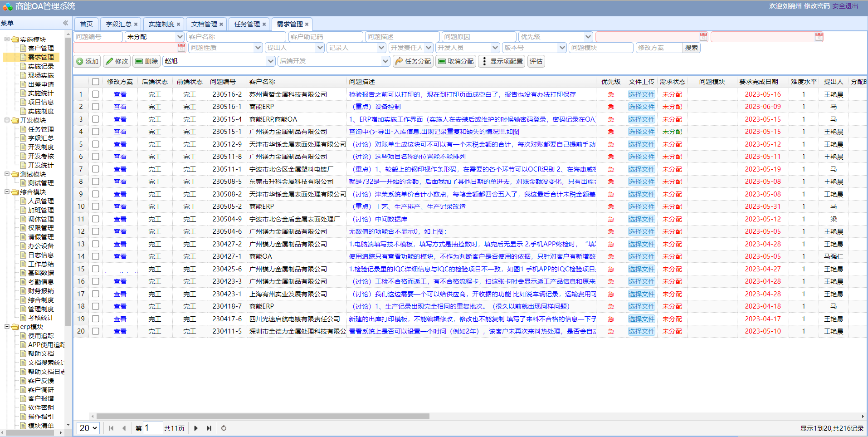Viewport: 868px width, 437px height.
Task: Open the 显示项配置 column settings
Action: pos(502,61)
